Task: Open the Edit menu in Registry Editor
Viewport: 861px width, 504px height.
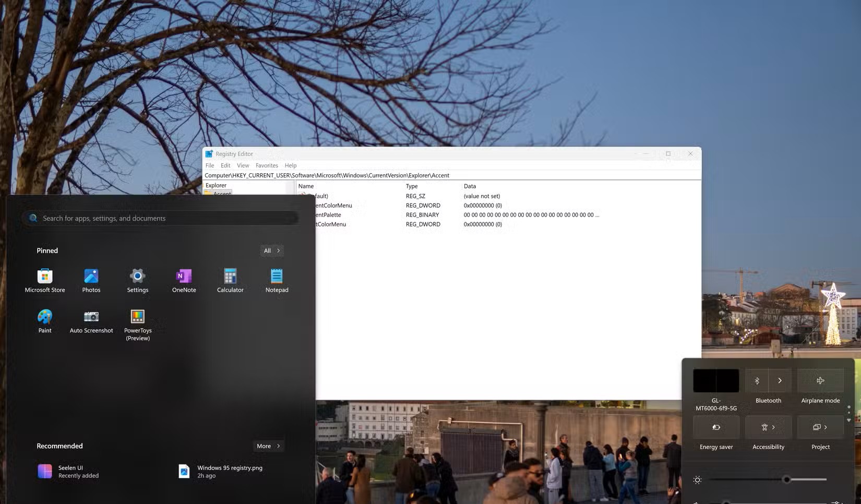Action: pyautogui.click(x=225, y=165)
